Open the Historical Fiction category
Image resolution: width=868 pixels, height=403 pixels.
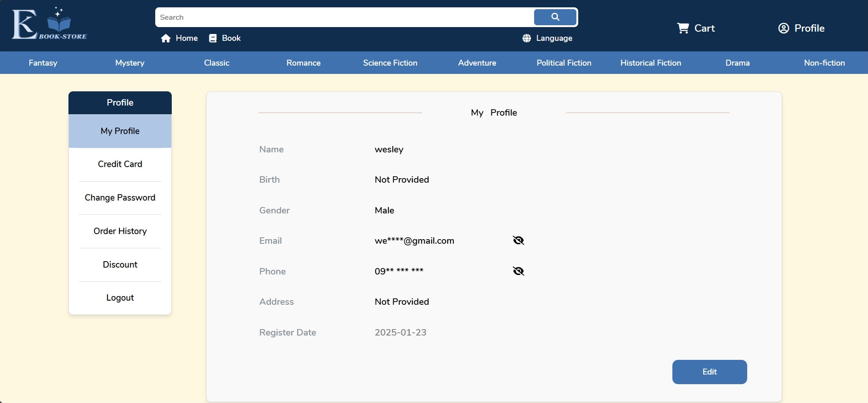(650, 63)
